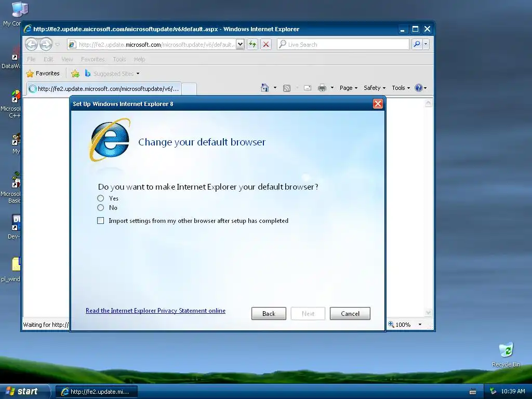The width and height of the screenshot is (532, 399).
Task: Click the Live Search input box
Action: click(343, 45)
